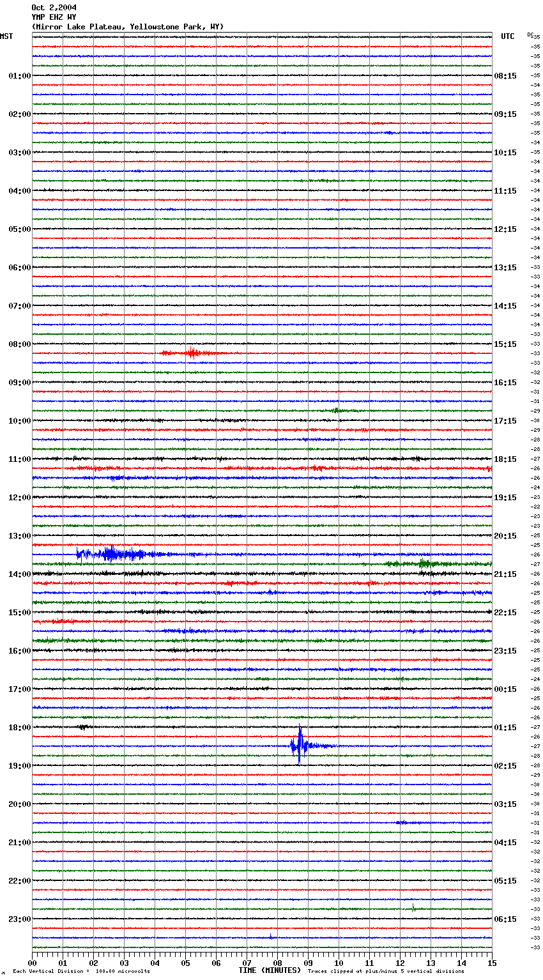
Task: Click the "TIME (MINUTES)" axis title
Action: pyautogui.click(x=270, y=970)
